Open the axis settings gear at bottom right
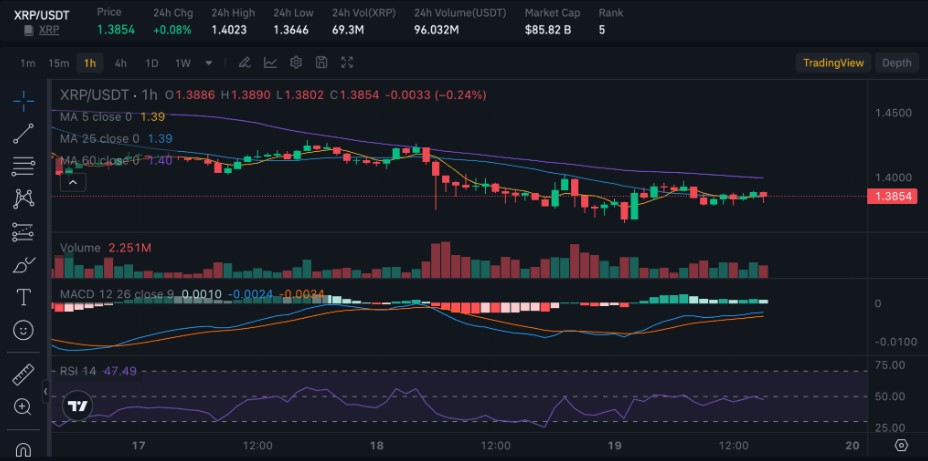This screenshot has height=461, width=928. [x=901, y=445]
